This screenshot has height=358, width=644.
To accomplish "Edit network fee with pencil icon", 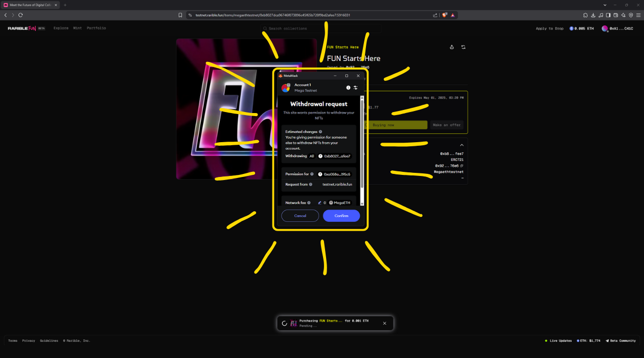I will [319, 203].
